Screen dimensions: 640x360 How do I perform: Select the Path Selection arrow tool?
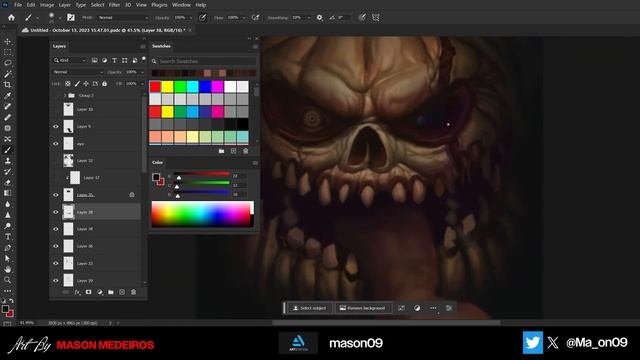pos(7,258)
